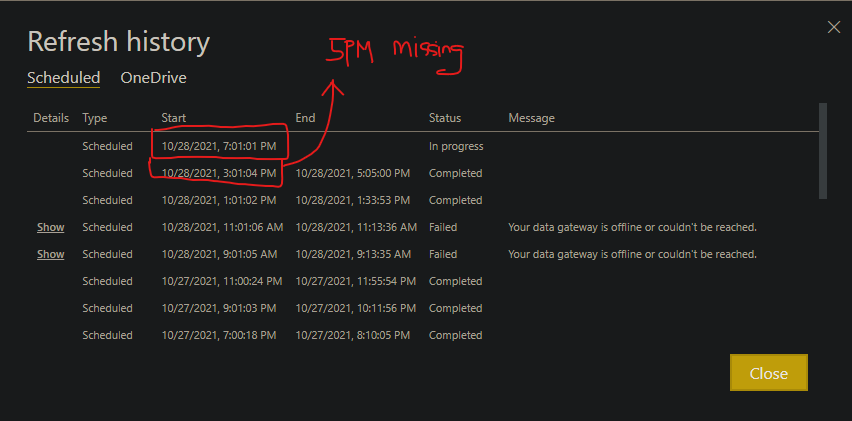Click Scheduled type in the 10/27 9:01:03 PM row
852x421 pixels.
point(108,308)
